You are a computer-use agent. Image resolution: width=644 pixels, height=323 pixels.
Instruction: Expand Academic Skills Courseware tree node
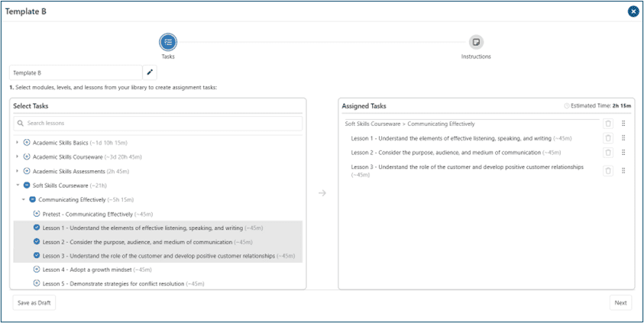18,157
